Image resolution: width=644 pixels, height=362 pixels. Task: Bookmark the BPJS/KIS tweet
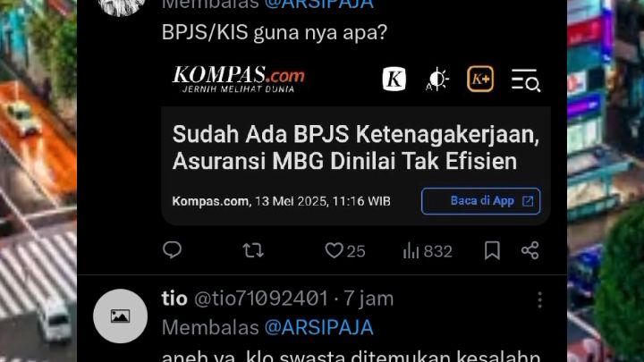[x=492, y=250]
